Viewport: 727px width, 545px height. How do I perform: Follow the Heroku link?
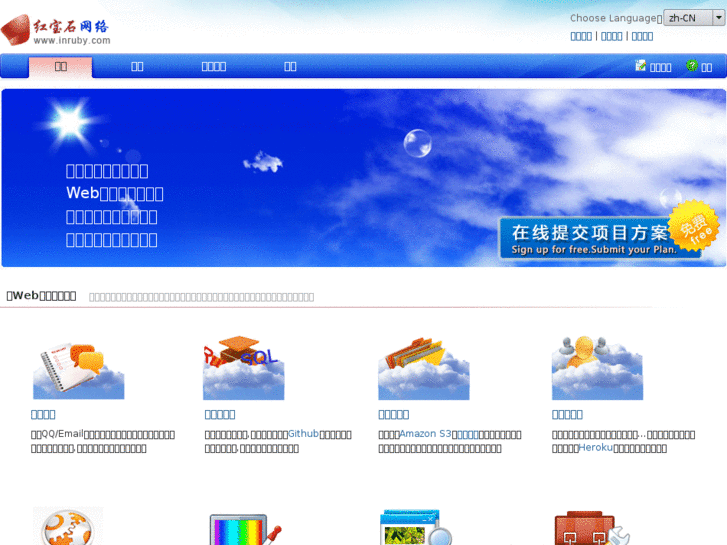(596, 448)
